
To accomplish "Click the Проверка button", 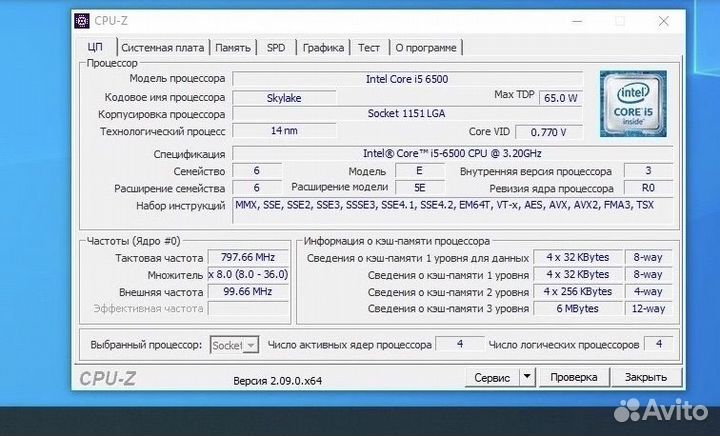I will [x=574, y=377].
